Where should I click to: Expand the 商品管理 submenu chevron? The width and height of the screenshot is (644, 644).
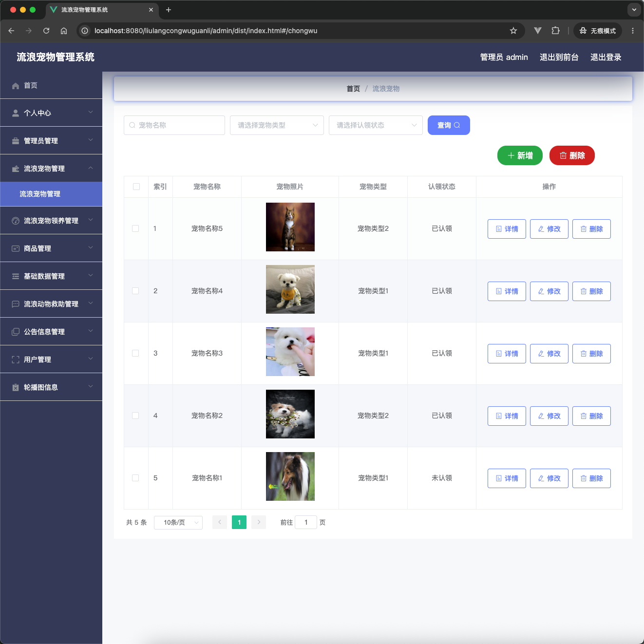(x=91, y=247)
